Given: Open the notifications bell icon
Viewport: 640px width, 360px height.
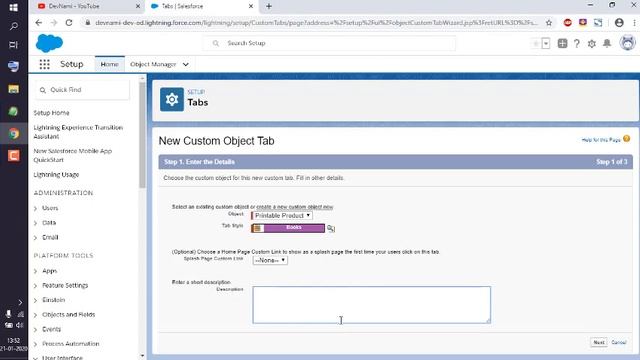Looking at the screenshot, I should click(x=607, y=43).
